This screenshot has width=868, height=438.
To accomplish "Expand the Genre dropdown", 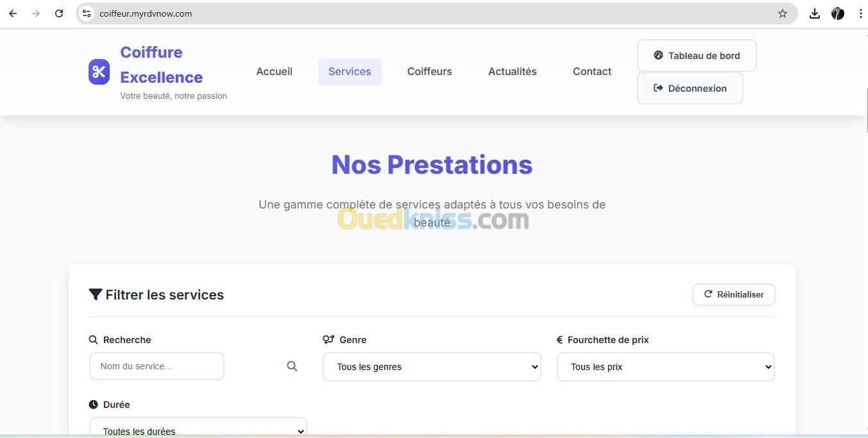I will point(432,367).
